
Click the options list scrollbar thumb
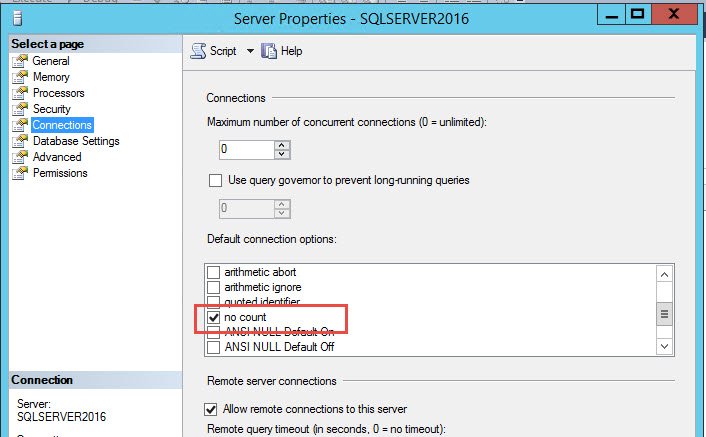pyautogui.click(x=665, y=314)
